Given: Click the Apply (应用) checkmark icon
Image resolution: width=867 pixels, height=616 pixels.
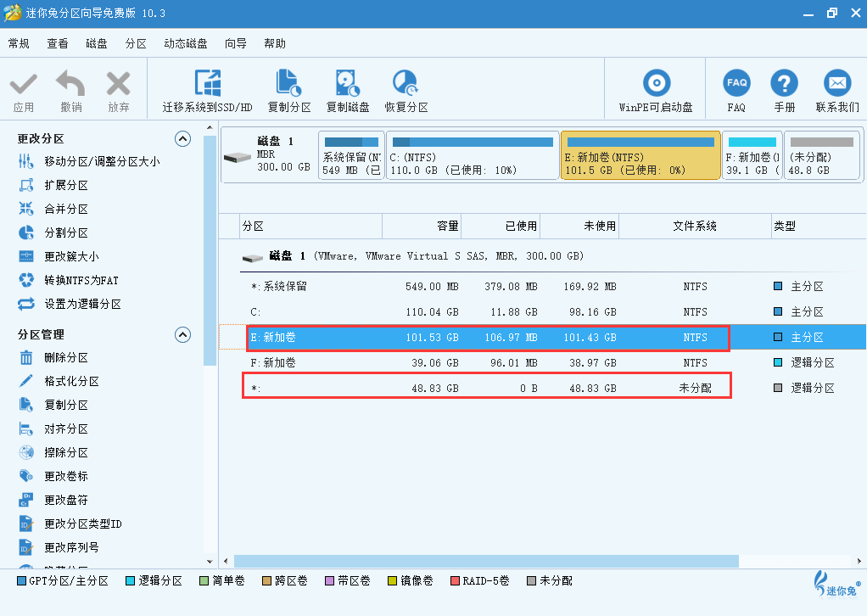Looking at the screenshot, I should pyautogui.click(x=23, y=85).
